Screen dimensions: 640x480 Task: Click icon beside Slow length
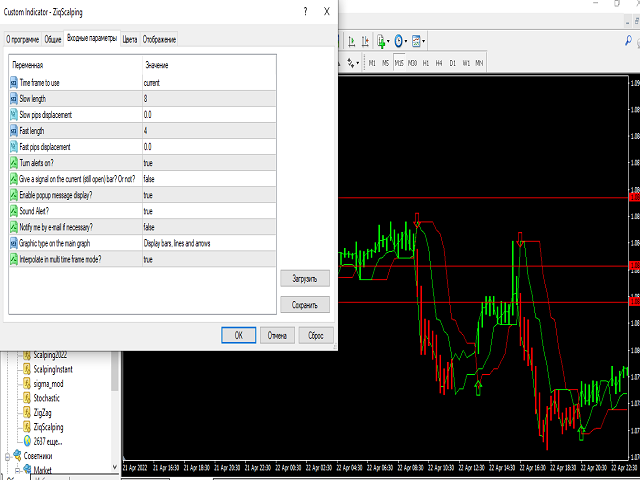tap(14, 99)
